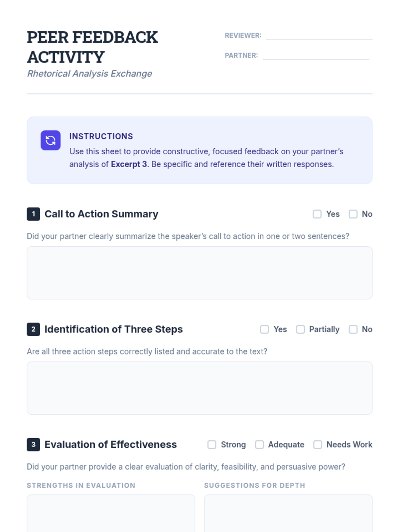Mark Evaluation of Effectiveness as Needs Work
The width and height of the screenshot is (399, 532).
pyautogui.click(x=318, y=445)
